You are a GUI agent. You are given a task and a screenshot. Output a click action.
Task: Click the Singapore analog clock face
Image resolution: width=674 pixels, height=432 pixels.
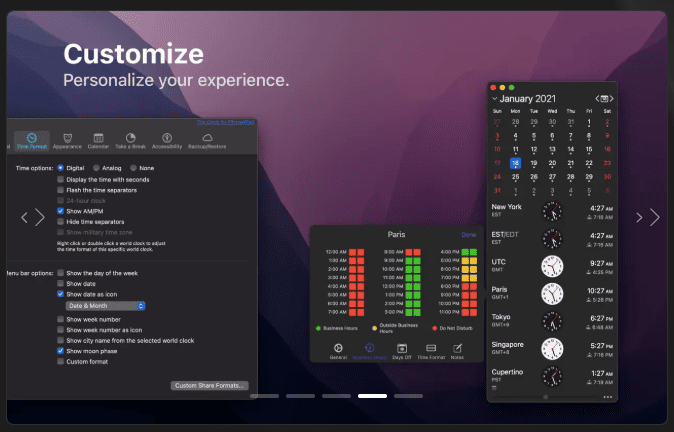pos(552,349)
